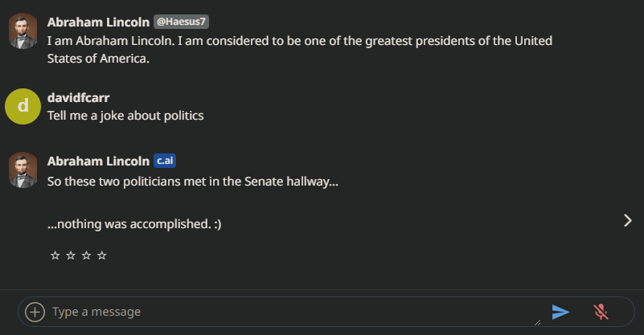644x335 pixels.
Task: Grab the message box resize handle
Action: [537, 323]
